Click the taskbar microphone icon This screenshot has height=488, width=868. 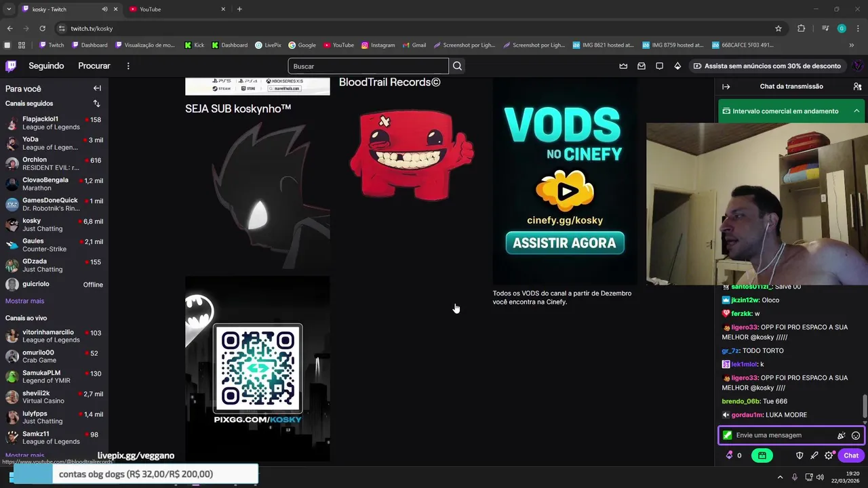795,477
